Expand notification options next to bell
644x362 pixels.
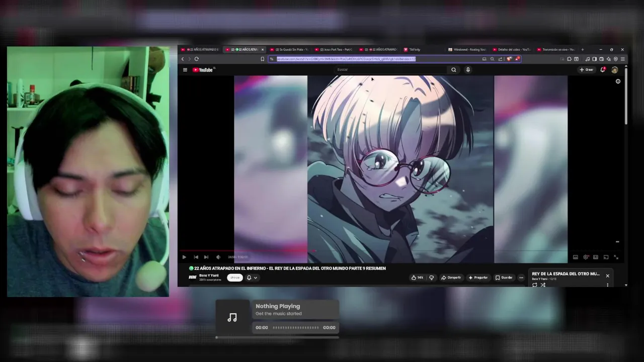256,278
